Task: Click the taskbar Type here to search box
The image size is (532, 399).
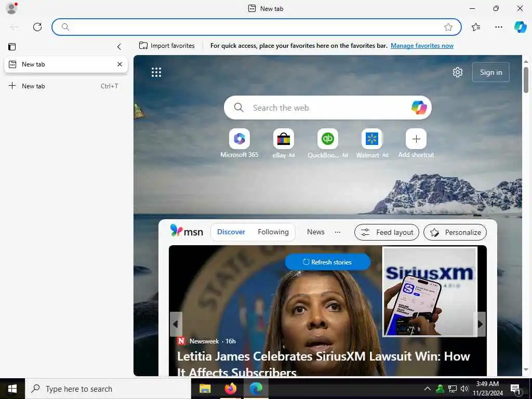Action: click(108, 389)
